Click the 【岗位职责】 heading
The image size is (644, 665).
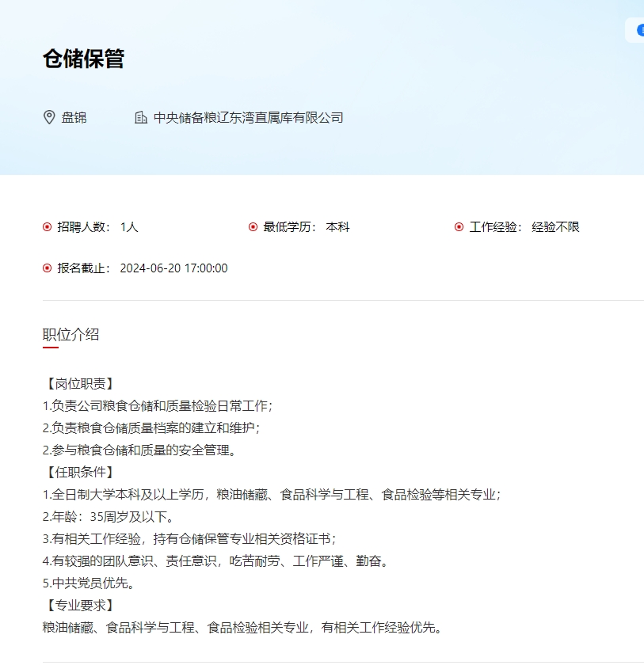(79, 384)
